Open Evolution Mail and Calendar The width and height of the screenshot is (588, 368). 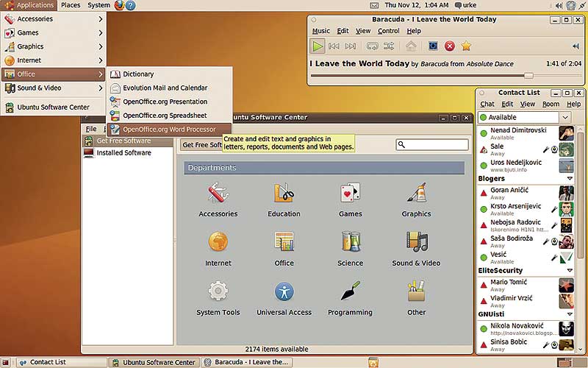coord(169,88)
